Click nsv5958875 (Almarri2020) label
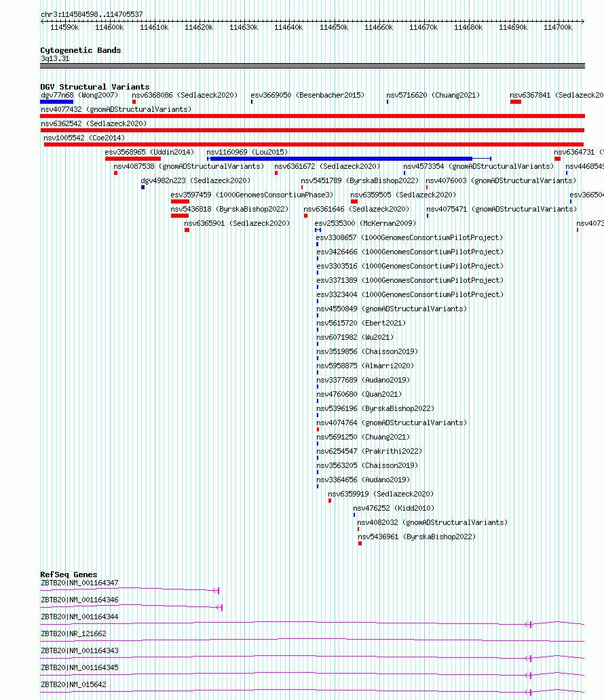The image size is (604, 700). pyautogui.click(x=365, y=366)
